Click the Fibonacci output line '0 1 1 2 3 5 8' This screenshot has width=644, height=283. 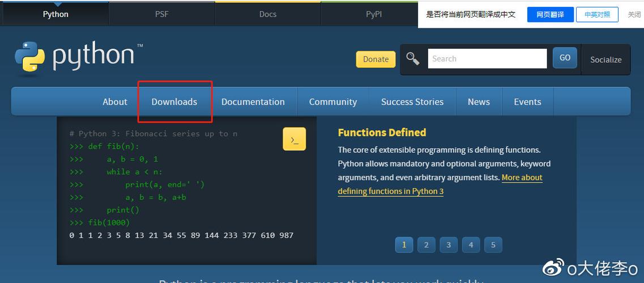[182, 235]
